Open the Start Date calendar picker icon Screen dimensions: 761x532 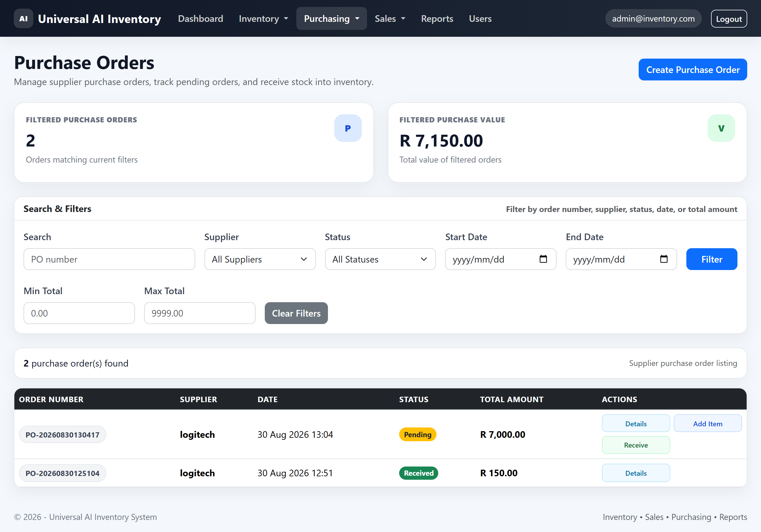pyautogui.click(x=543, y=259)
